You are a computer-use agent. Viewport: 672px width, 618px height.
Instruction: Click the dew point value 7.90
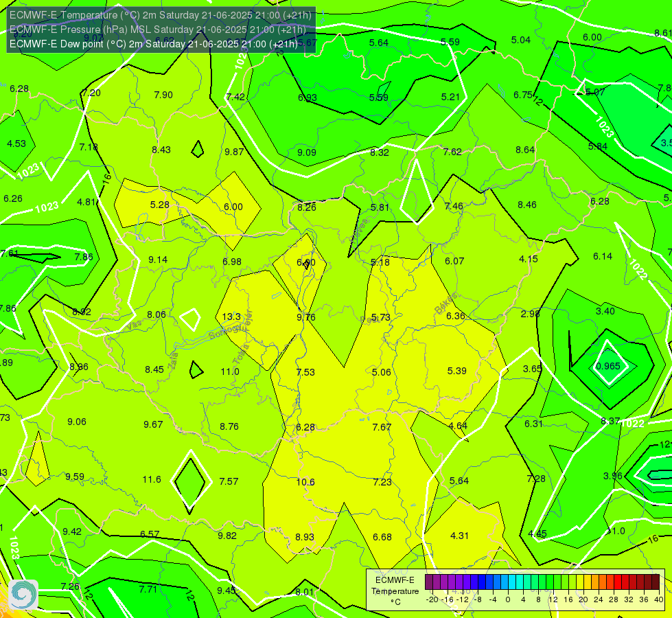[163, 95]
